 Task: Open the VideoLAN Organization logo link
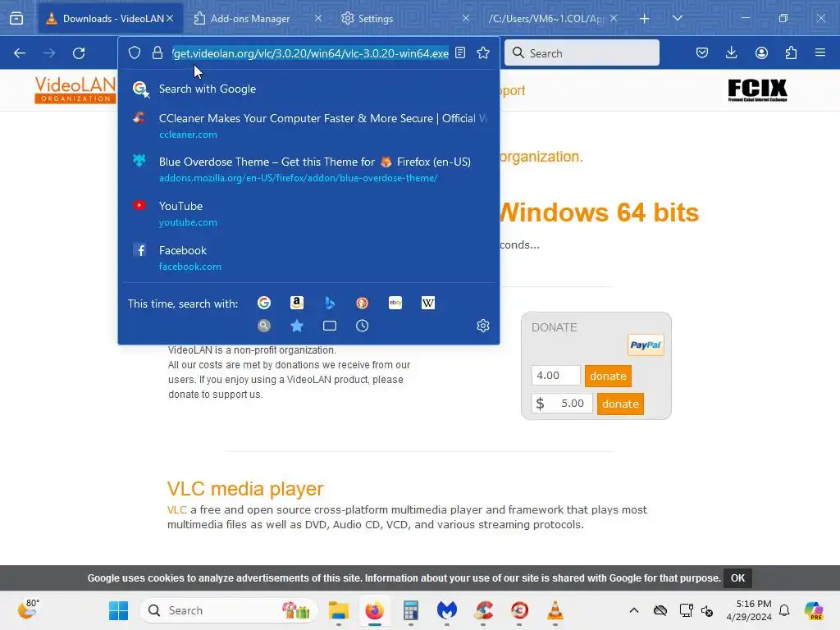click(x=75, y=89)
